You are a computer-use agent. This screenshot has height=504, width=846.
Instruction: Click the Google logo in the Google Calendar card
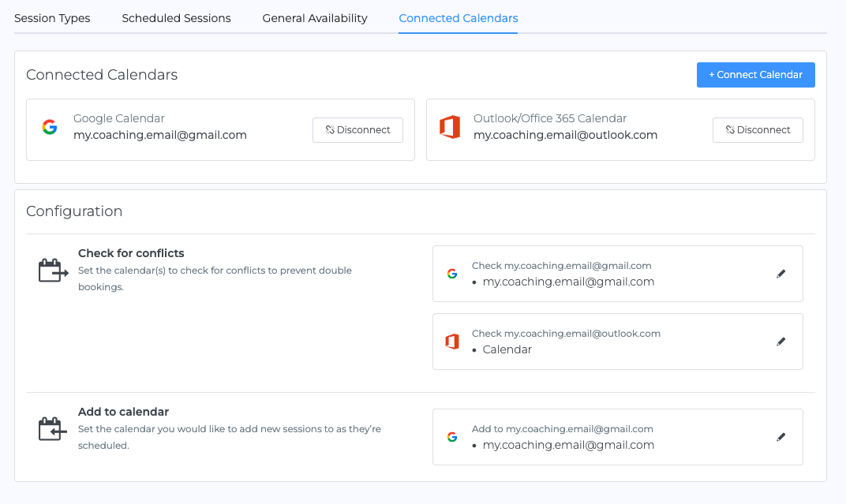[x=50, y=128]
